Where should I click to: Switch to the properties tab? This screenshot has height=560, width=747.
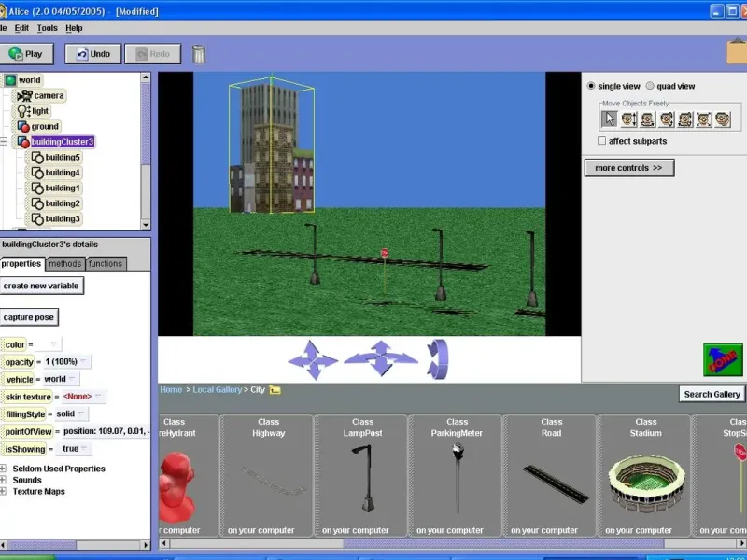click(21, 264)
